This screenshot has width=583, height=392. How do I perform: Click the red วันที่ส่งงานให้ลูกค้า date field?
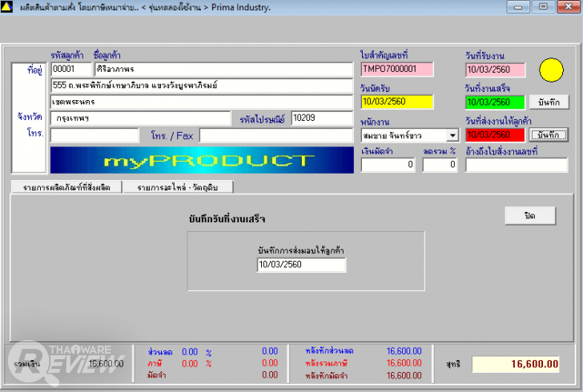[495, 135]
